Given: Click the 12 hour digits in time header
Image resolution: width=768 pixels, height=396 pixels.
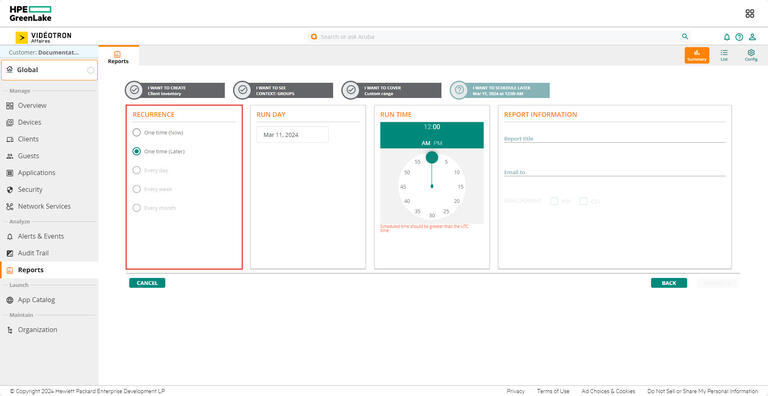Looking at the screenshot, I should (427, 127).
